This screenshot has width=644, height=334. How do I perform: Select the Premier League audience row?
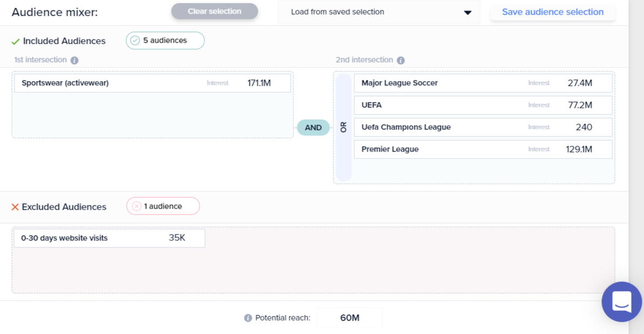coord(483,149)
